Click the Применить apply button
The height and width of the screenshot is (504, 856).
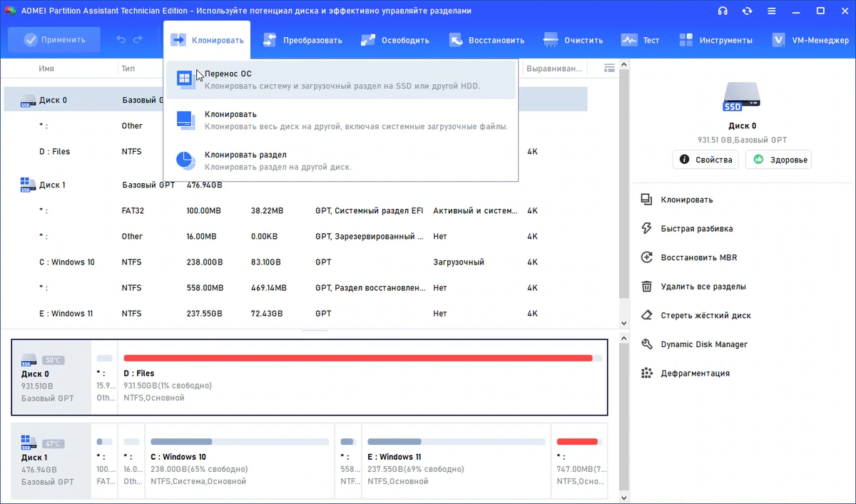54,40
